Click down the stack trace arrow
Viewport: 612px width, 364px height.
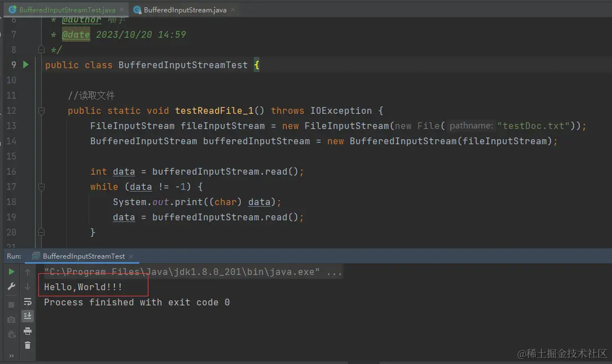coord(27,287)
